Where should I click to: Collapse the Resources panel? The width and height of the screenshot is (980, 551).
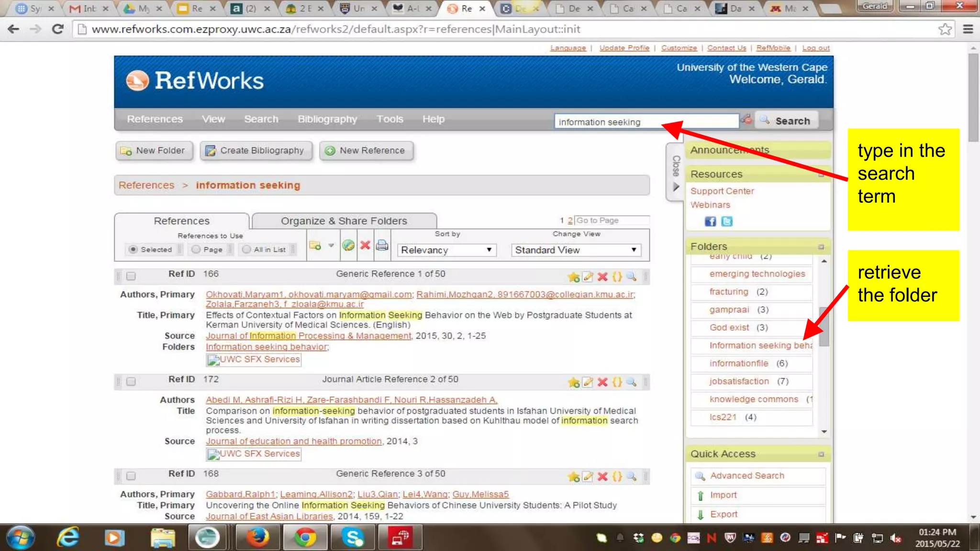(x=821, y=175)
